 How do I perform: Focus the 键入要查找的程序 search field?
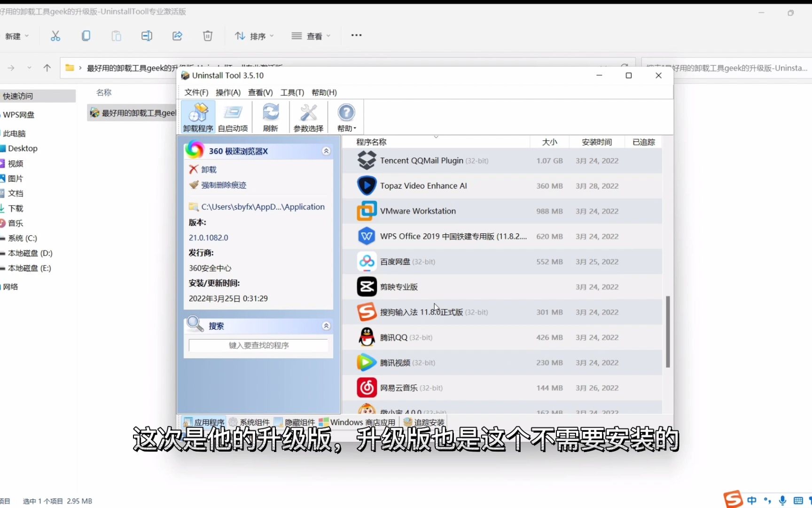(x=258, y=345)
